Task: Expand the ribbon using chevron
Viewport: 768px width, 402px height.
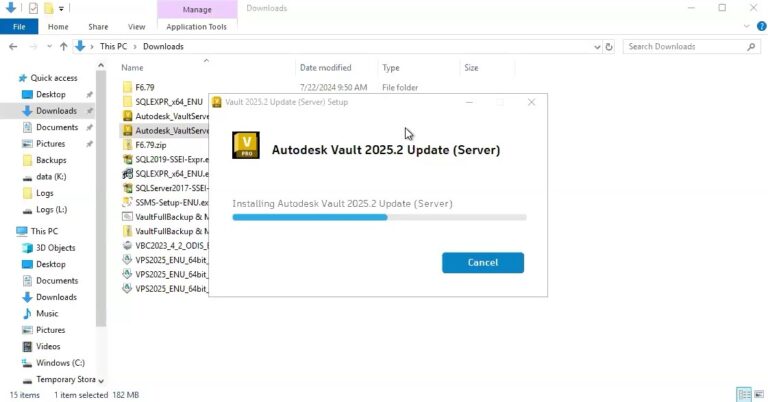Action: pyautogui.click(x=746, y=26)
